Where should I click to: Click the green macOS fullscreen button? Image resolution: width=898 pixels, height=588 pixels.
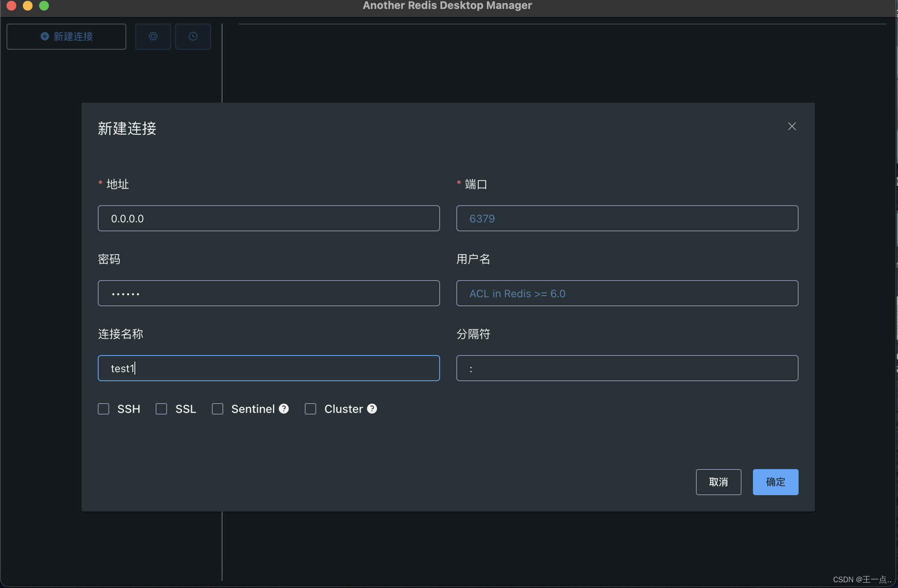point(44,6)
